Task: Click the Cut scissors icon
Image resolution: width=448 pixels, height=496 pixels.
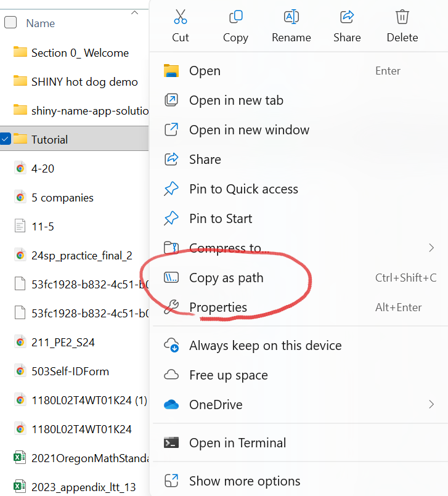Action: pos(180,16)
